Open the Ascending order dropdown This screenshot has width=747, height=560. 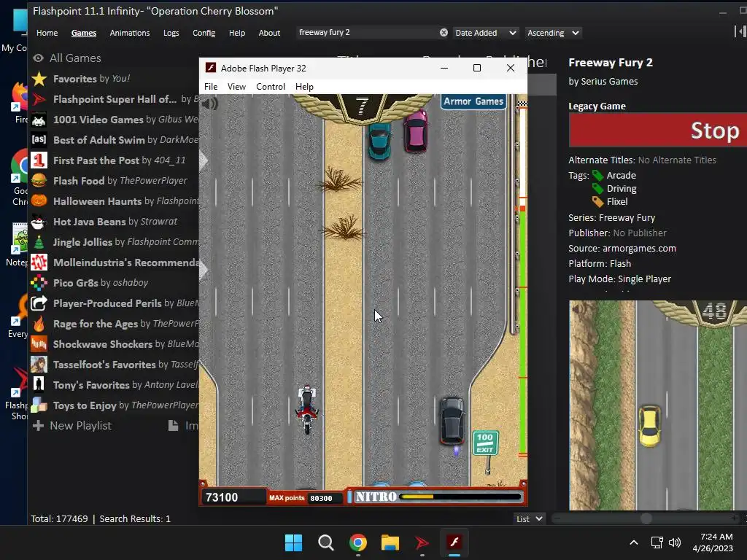pyautogui.click(x=553, y=33)
